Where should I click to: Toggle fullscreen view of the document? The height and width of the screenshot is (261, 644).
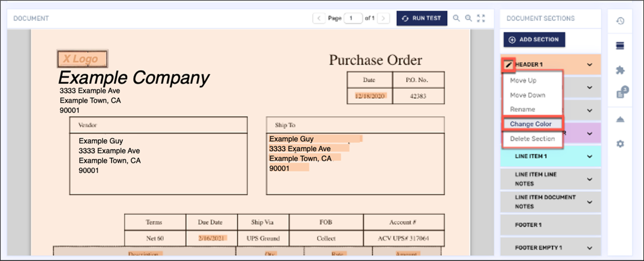tap(481, 18)
